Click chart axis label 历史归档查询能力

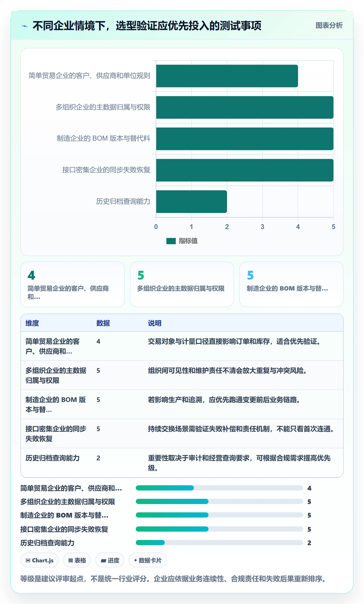pos(123,201)
